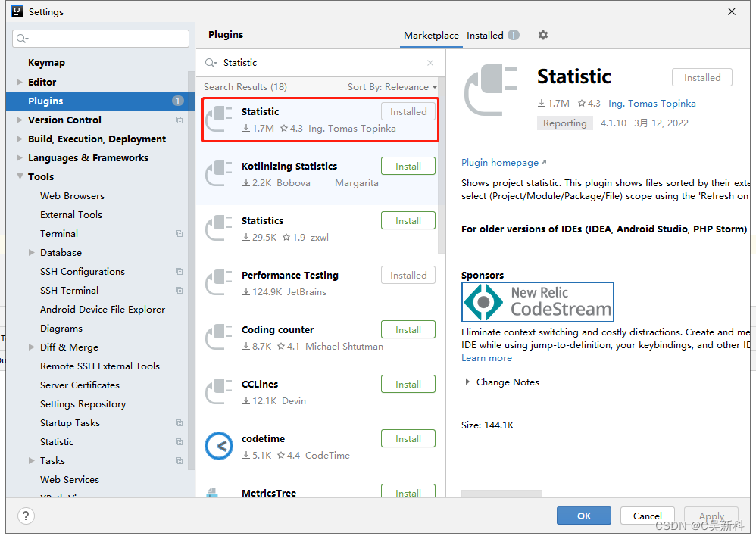Expand the Version Control node
Viewport: 756px width, 539px height.
[x=19, y=120]
